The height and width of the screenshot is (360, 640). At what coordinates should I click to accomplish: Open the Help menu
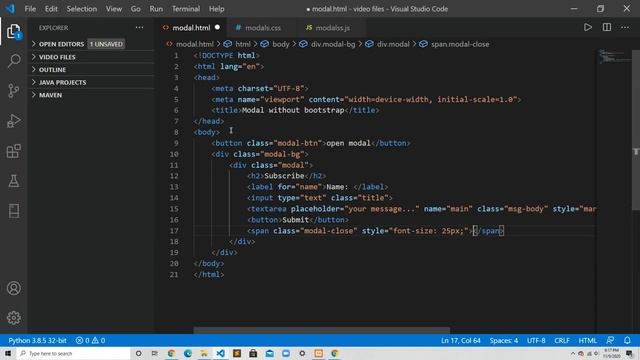coord(216,9)
